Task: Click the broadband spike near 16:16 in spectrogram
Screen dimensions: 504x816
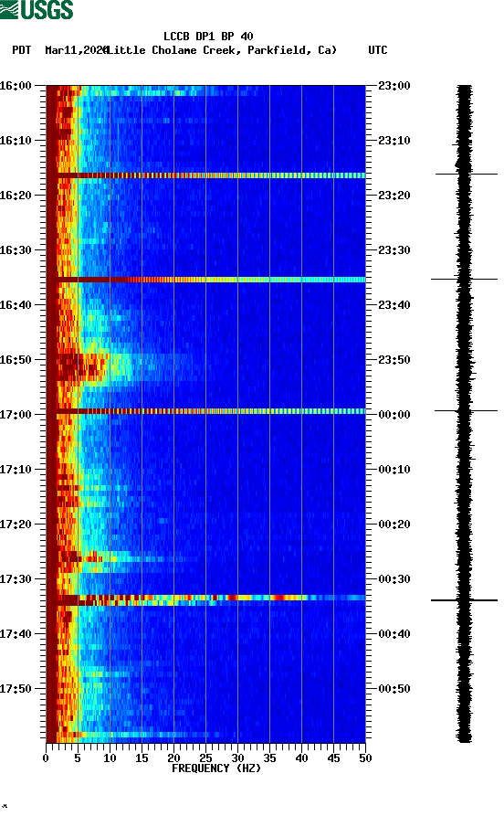Action: [x=206, y=175]
